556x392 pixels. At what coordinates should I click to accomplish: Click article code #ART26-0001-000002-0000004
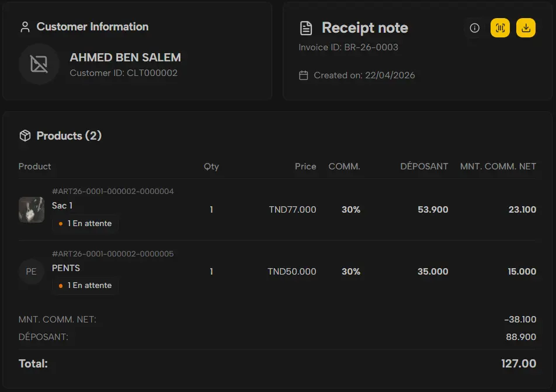113,192
